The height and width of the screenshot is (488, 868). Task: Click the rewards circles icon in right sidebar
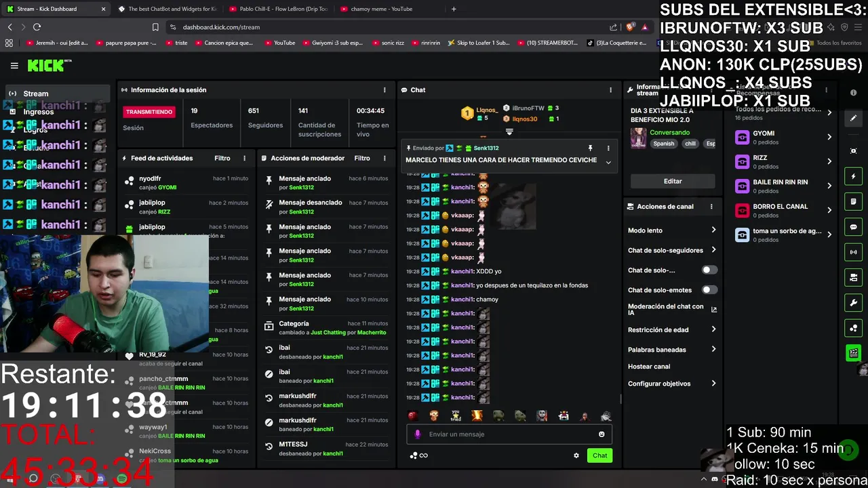tap(854, 328)
